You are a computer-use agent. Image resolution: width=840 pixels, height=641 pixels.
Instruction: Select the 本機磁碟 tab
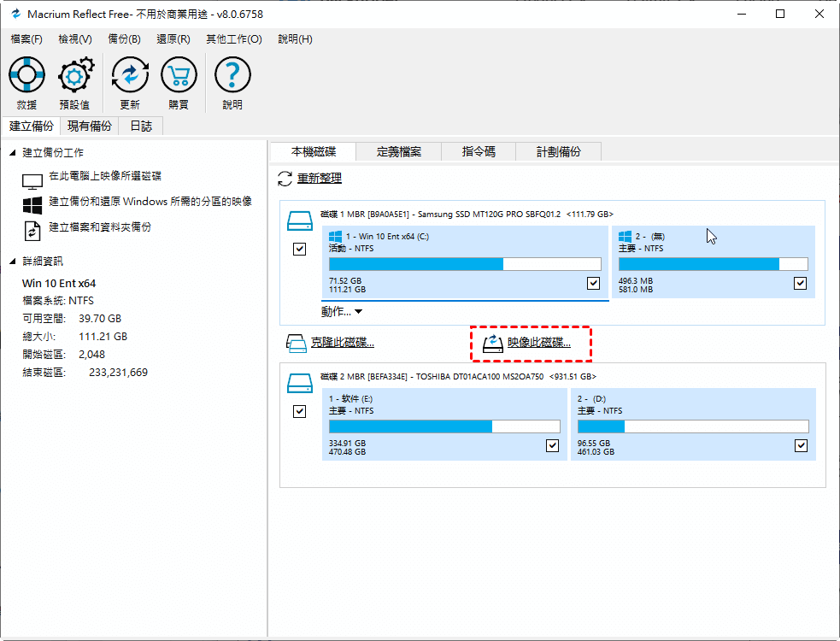tap(314, 151)
